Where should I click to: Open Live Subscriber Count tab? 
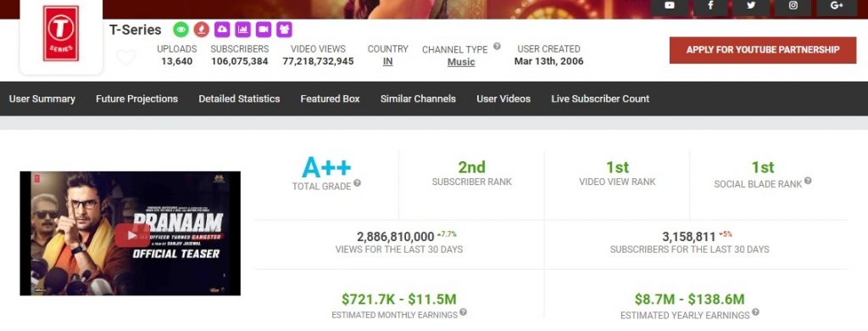[x=600, y=98]
